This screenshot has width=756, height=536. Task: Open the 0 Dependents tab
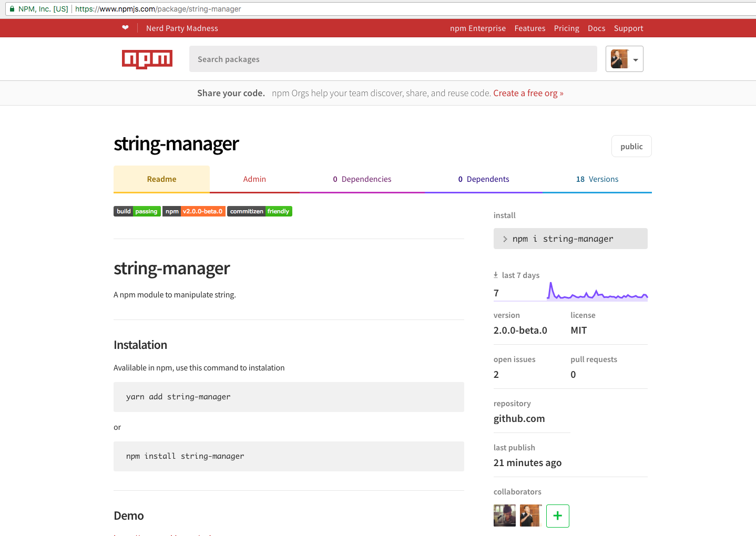(484, 179)
